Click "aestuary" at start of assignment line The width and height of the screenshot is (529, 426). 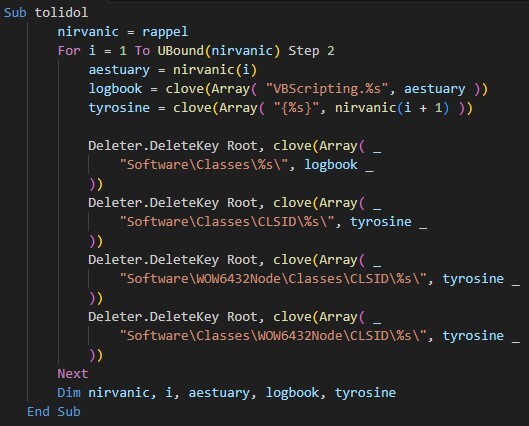point(119,70)
